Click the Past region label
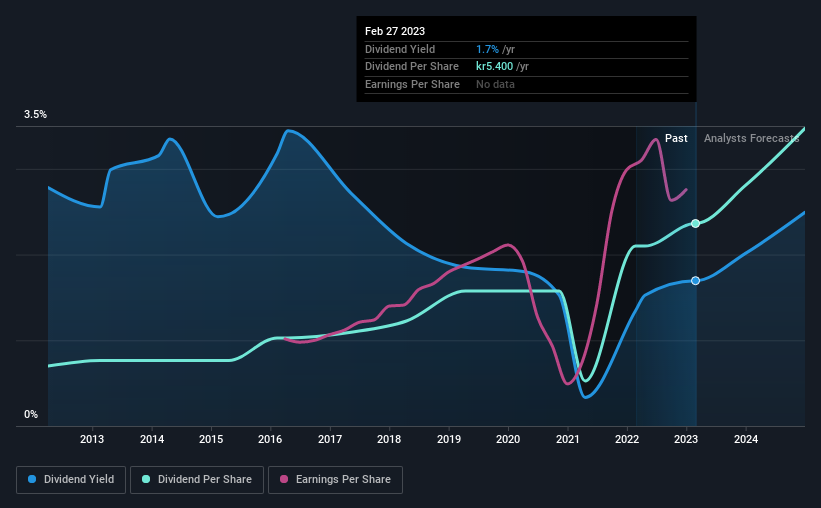The image size is (821, 508). tap(676, 138)
